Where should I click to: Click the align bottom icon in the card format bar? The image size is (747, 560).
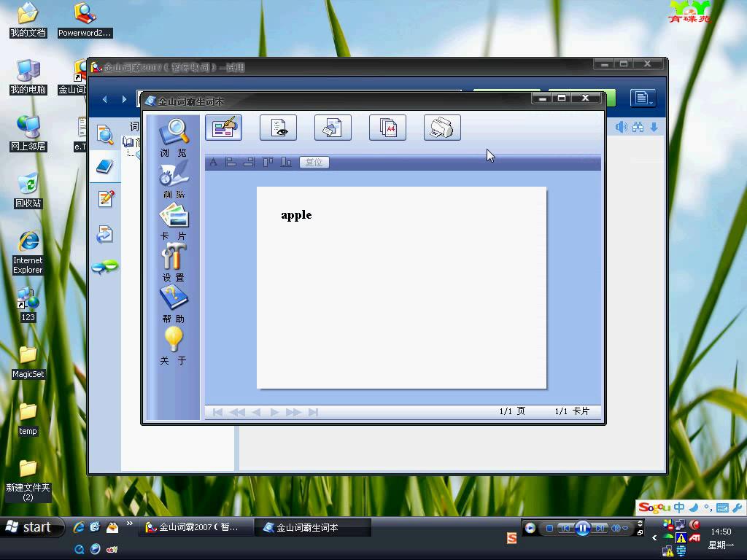(286, 163)
